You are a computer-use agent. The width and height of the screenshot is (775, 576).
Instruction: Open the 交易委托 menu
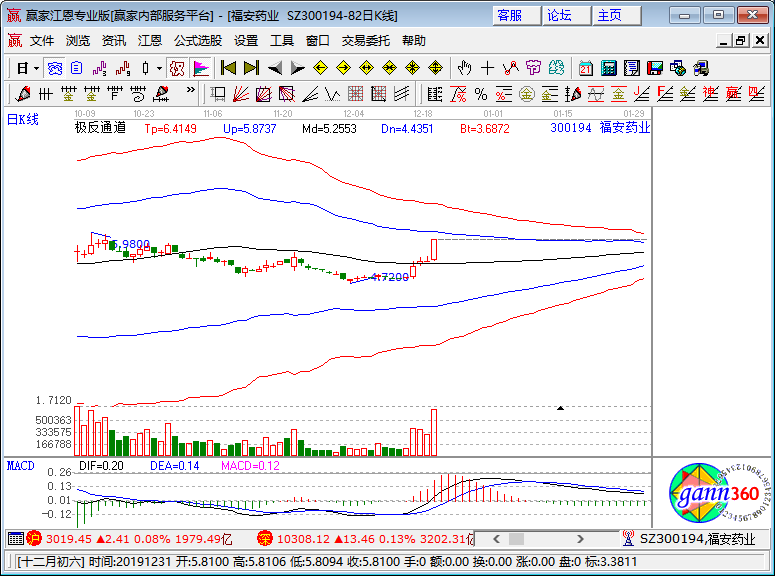click(x=366, y=41)
